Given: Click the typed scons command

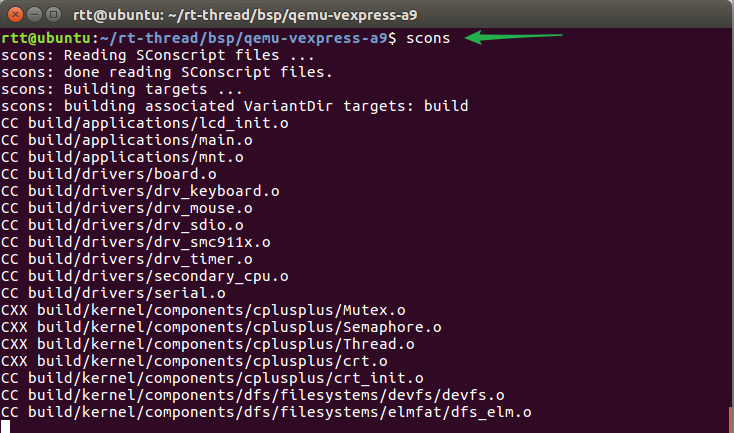Looking at the screenshot, I should (429, 38).
